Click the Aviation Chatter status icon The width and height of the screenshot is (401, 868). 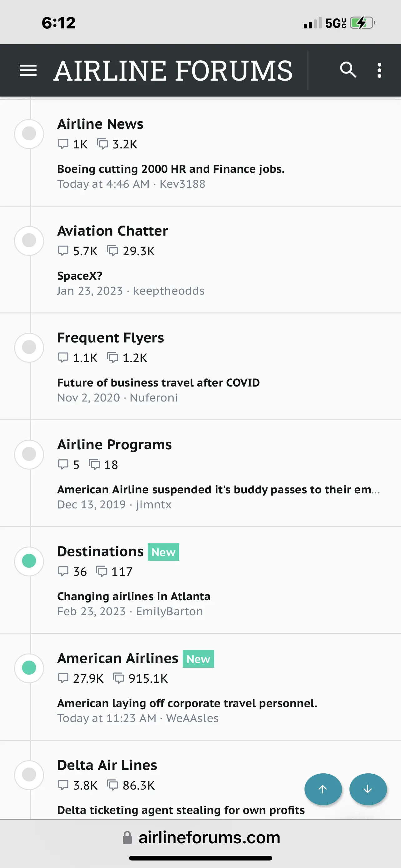[29, 241]
